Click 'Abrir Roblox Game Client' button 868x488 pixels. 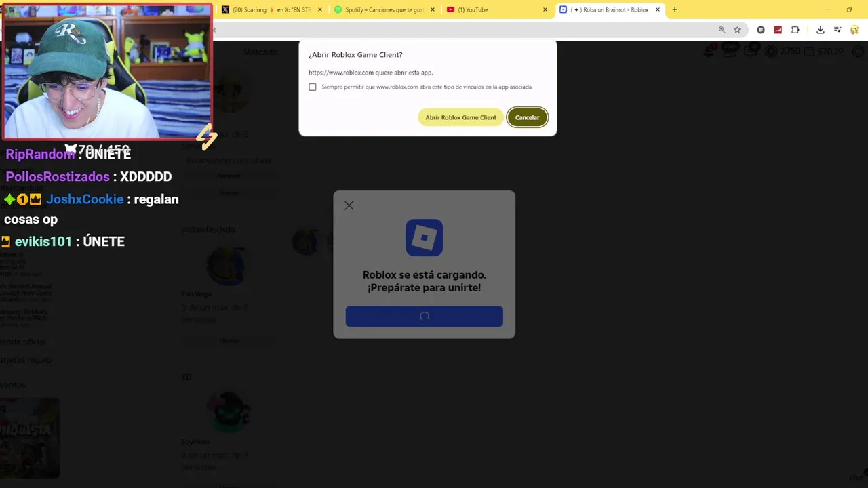[460, 117]
